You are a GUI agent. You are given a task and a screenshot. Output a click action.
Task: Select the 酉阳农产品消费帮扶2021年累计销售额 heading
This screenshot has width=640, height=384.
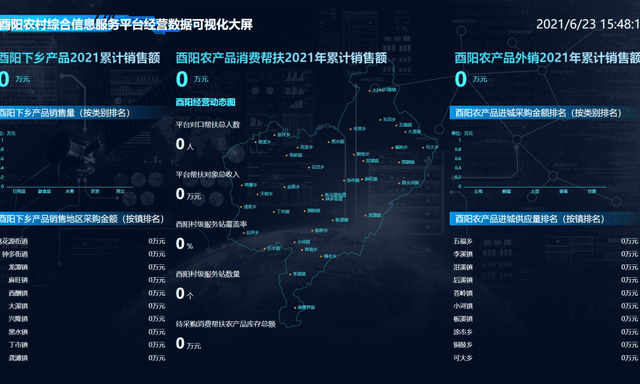click(x=281, y=58)
